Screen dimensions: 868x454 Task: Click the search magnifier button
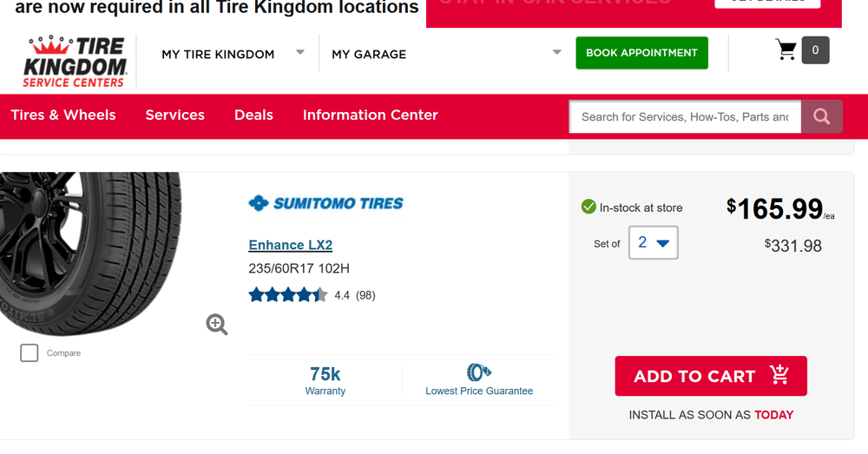point(822,116)
